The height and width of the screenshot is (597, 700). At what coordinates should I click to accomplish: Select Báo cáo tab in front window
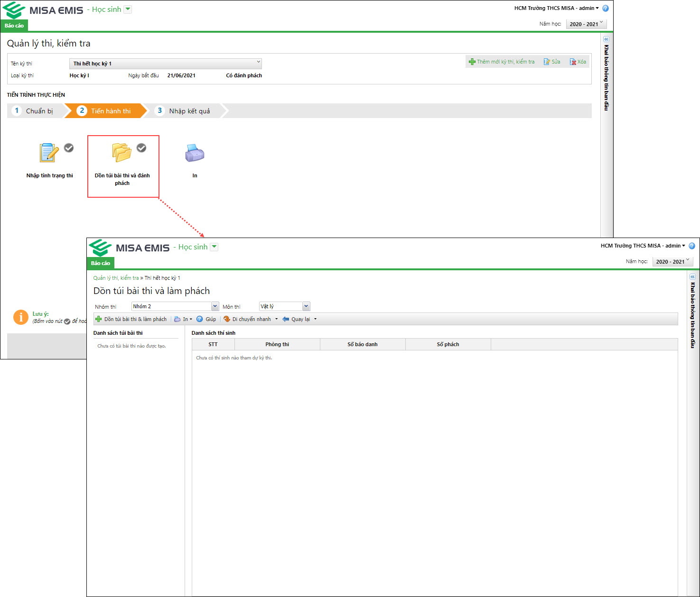(x=101, y=263)
